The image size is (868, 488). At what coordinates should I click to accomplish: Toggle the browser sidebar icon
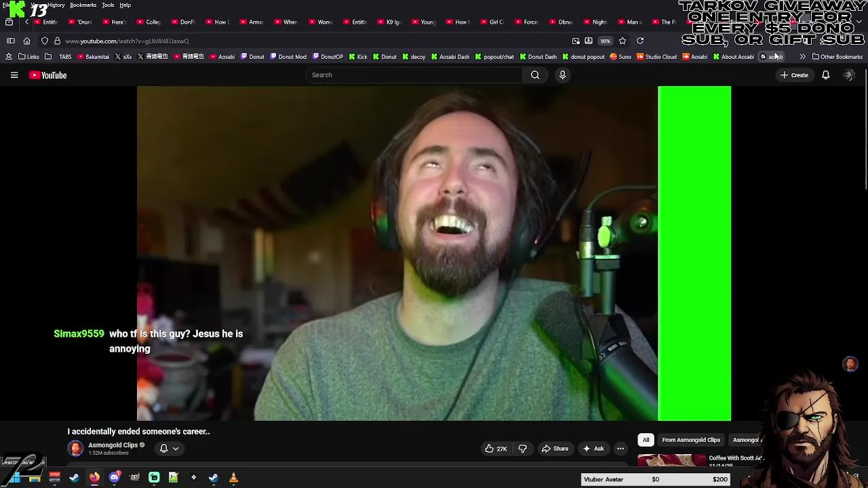10,41
